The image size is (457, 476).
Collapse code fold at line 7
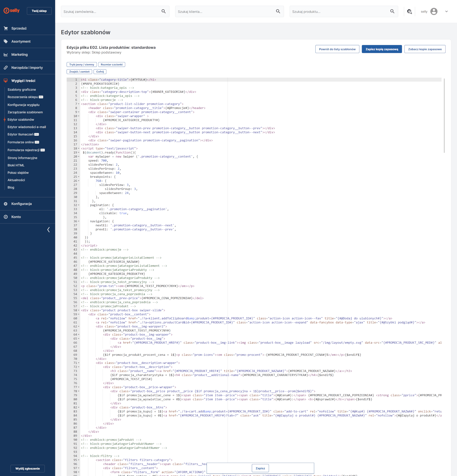click(79, 104)
